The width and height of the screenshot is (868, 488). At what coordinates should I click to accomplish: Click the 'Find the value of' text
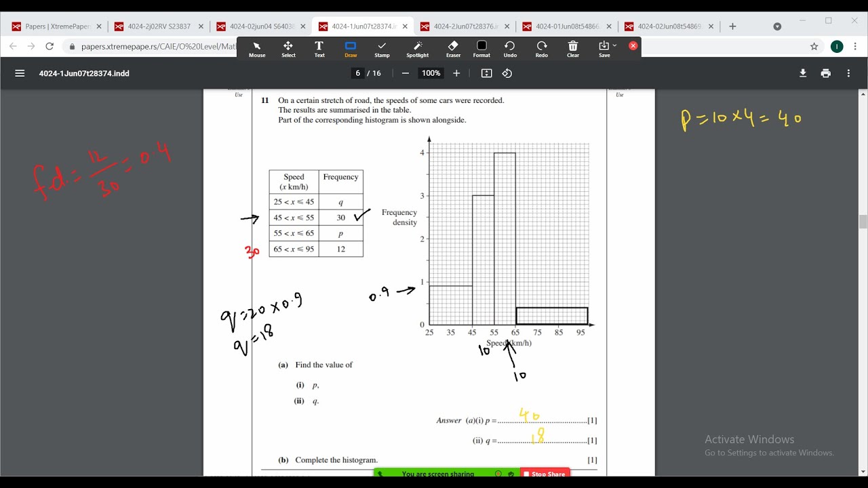[324, 365]
